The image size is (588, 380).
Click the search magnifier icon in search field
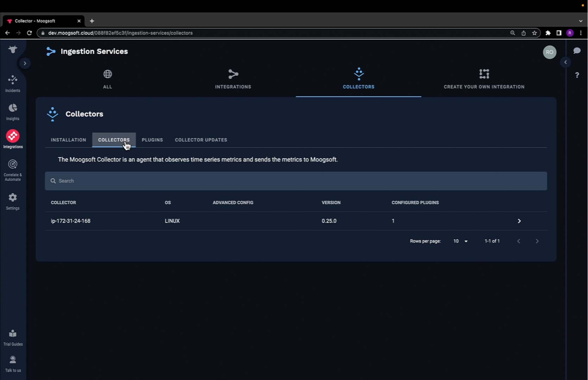(x=53, y=181)
